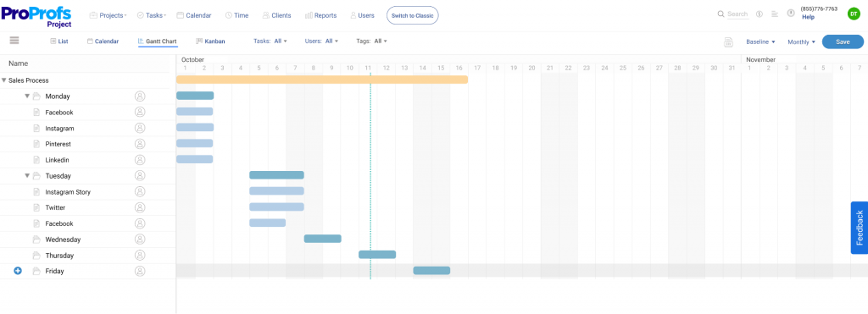Click assignee icon for Thursday row
Screen dimensions: 868x314
point(140,256)
